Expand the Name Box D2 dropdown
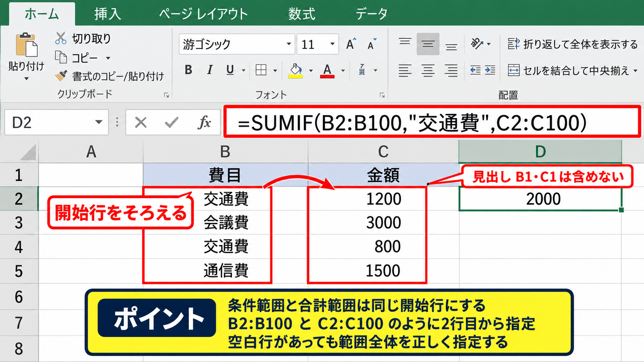Screen dimensions: 644x362 click(99, 122)
